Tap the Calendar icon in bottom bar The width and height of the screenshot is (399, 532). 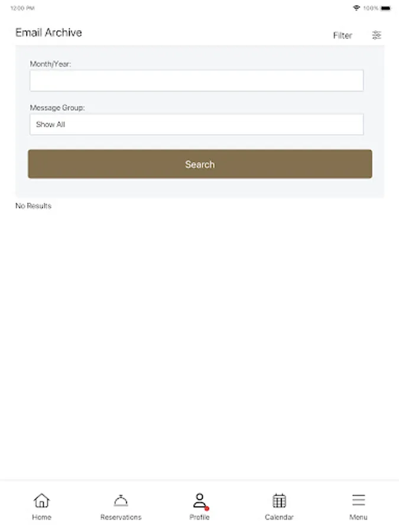coord(278,501)
